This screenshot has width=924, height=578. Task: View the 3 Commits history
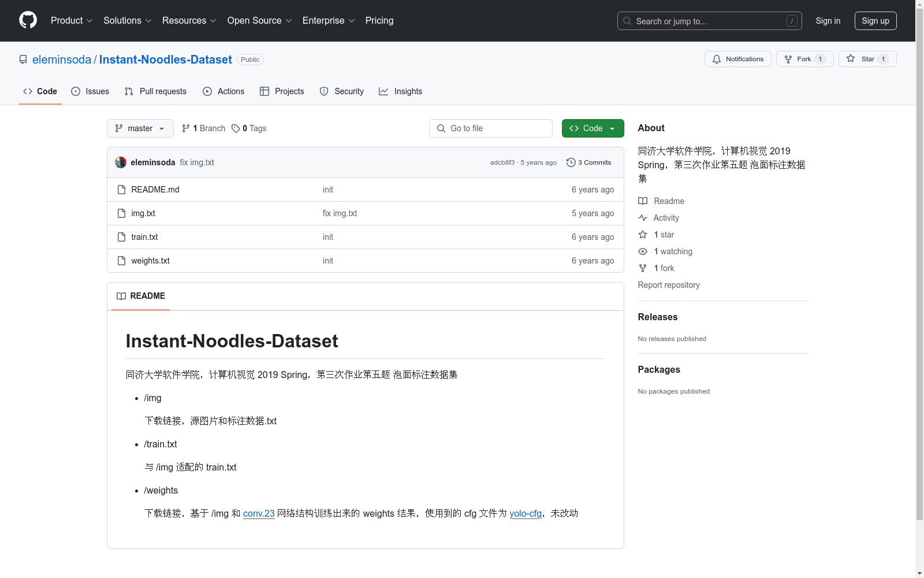coord(589,162)
